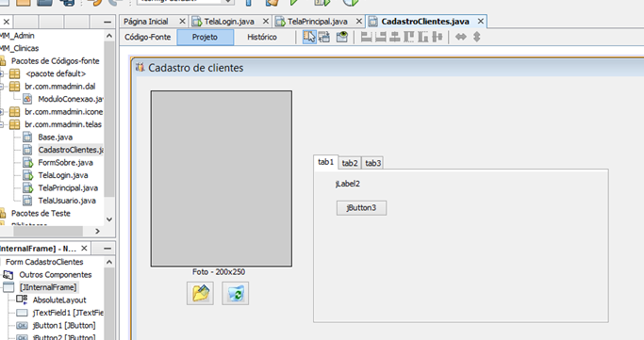Select tab2 in the tabbed pane

click(350, 163)
